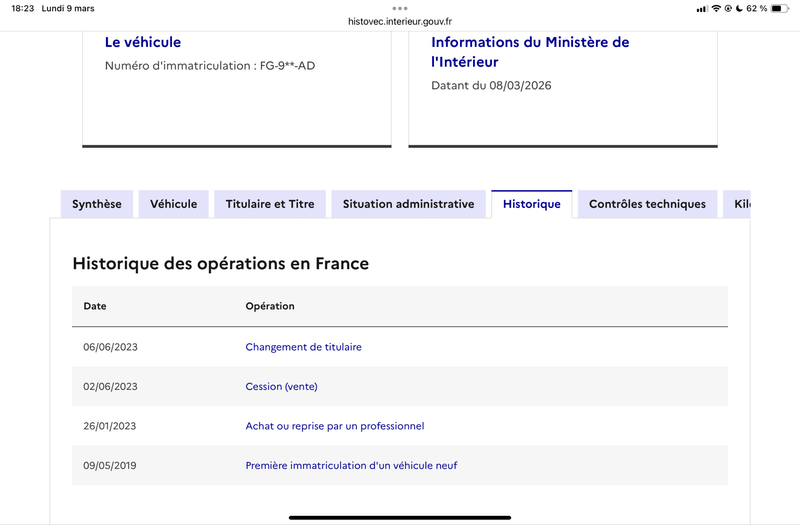Click the Le véhicule card heading
Screen dimensions: 800x525
(143, 42)
